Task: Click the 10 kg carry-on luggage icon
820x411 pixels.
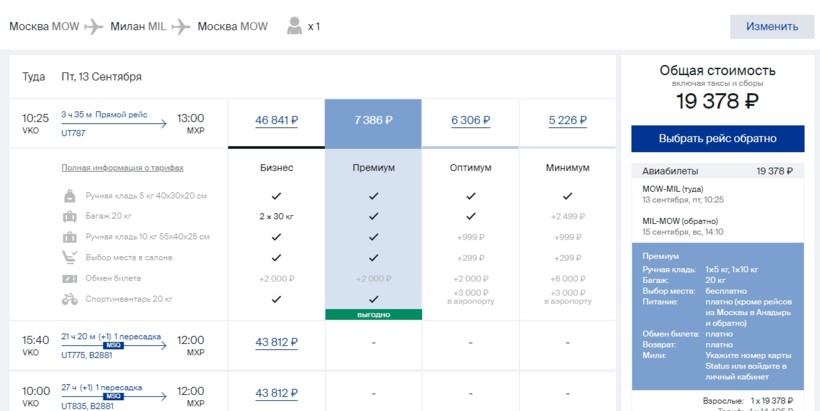Action: [70, 237]
